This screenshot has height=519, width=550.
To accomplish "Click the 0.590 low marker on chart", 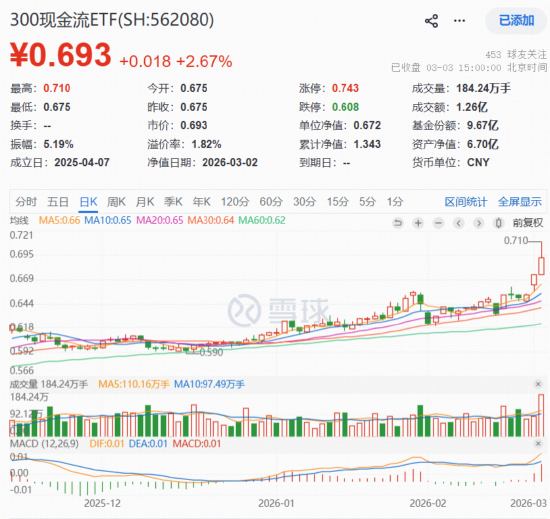I will (x=211, y=352).
